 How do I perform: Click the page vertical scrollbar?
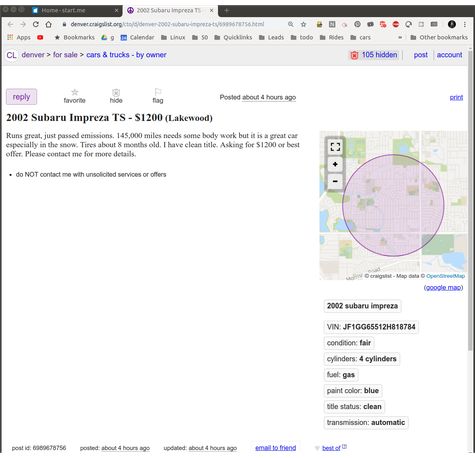pos(470,200)
